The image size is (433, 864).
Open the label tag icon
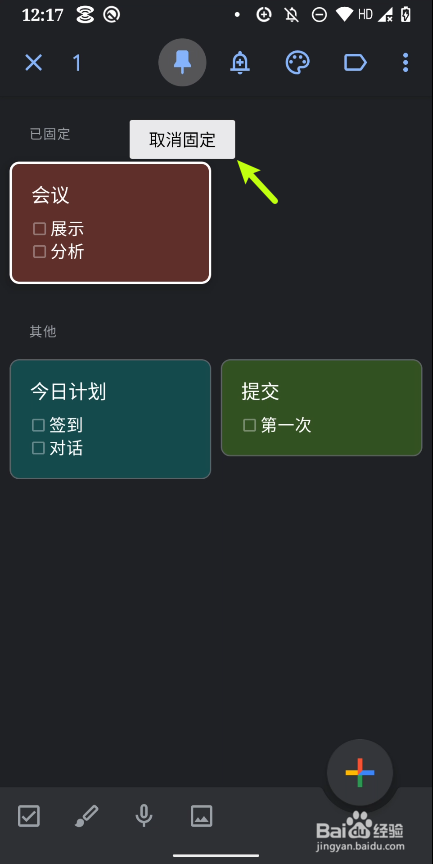(x=355, y=63)
